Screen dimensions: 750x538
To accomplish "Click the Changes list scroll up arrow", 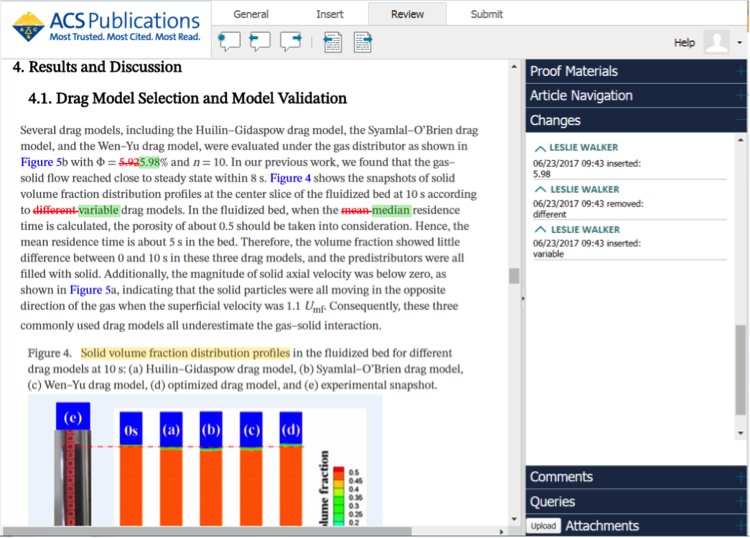I will click(740, 140).
